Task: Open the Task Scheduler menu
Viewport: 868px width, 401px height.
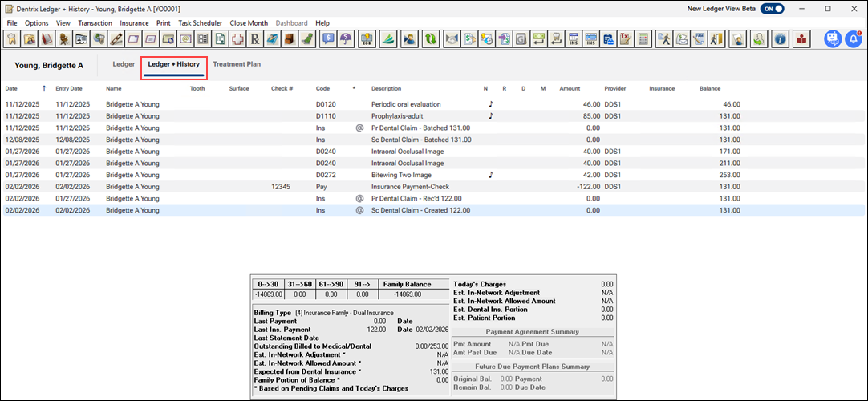Action: coord(201,23)
